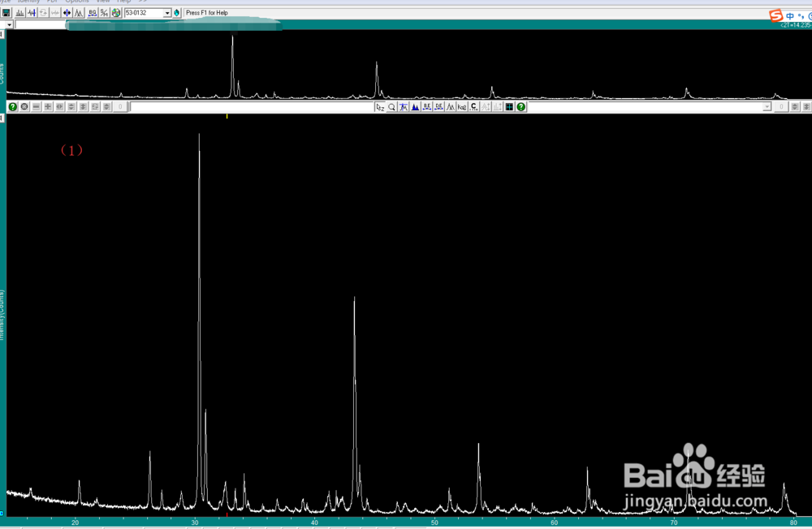Click the horizontal arrows button in zoom toolbar

tap(59, 106)
